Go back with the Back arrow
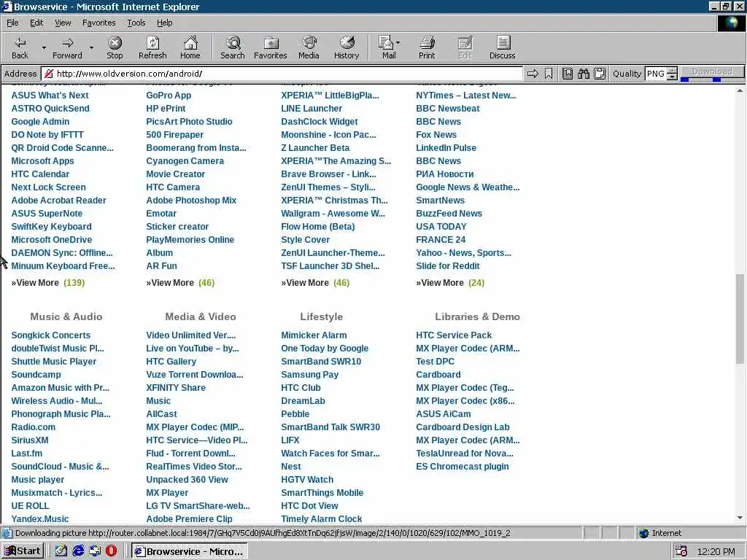Image resolution: width=747 pixels, height=560 pixels. pos(20,47)
